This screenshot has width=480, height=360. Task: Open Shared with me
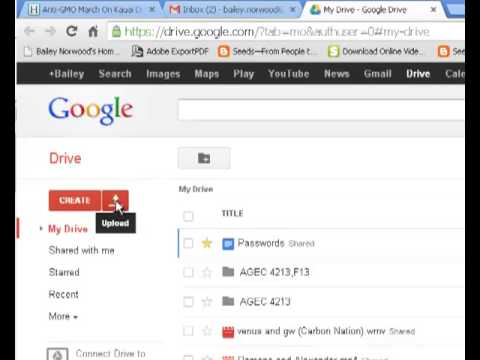point(82,250)
